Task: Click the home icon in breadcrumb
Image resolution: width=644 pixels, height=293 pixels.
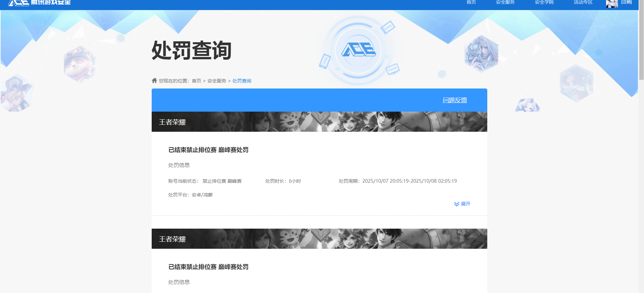Action: point(154,80)
